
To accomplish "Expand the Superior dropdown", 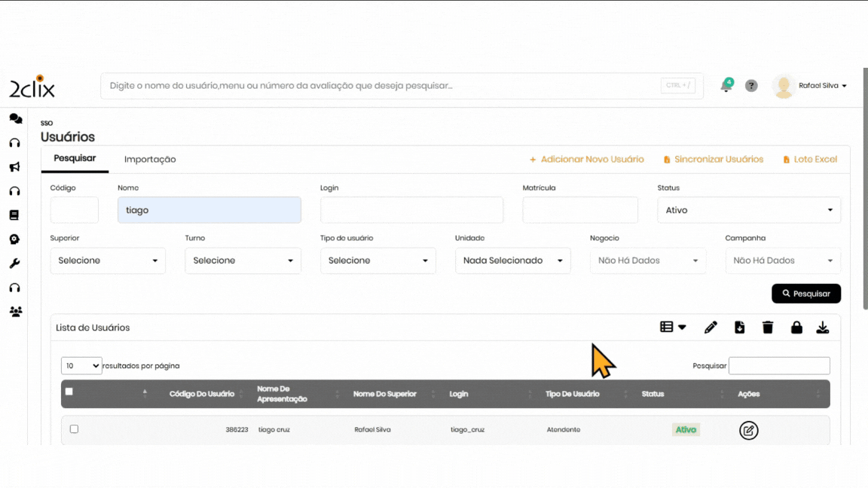I will [108, 261].
